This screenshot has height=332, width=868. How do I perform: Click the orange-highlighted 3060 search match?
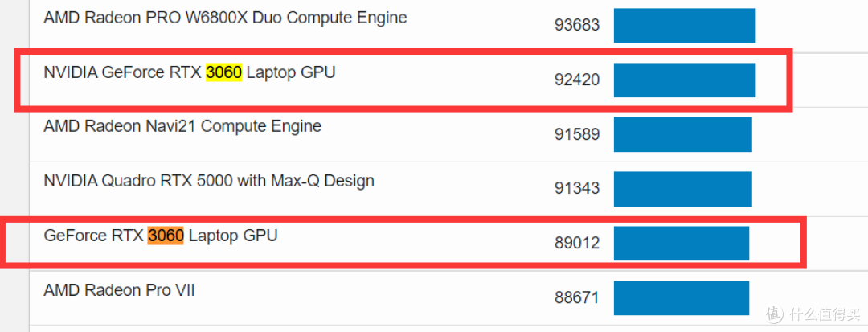pyautogui.click(x=166, y=236)
